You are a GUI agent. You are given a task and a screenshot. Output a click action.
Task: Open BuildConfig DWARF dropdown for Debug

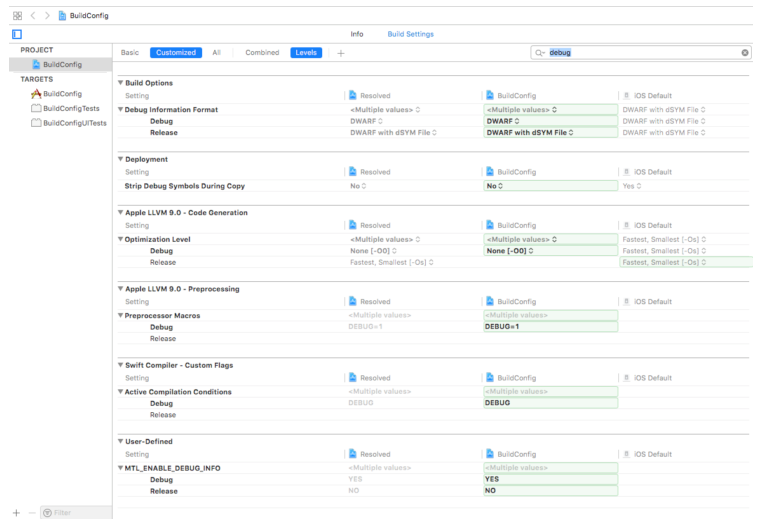pyautogui.click(x=551, y=121)
